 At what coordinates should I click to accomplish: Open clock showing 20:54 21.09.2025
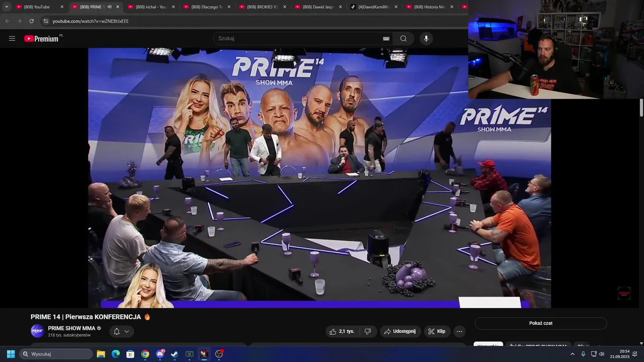[619, 354]
